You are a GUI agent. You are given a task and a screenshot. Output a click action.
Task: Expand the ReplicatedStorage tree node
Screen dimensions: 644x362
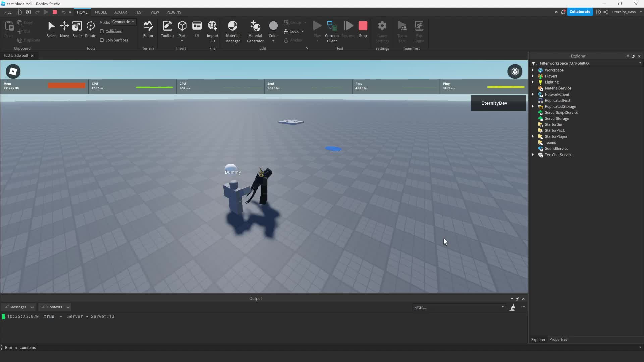[x=533, y=106]
